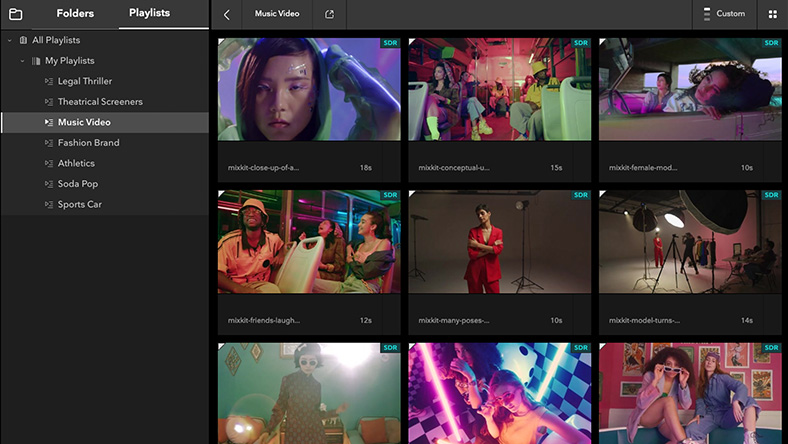
Task: Click the My Playlists group icon
Action: point(36,61)
